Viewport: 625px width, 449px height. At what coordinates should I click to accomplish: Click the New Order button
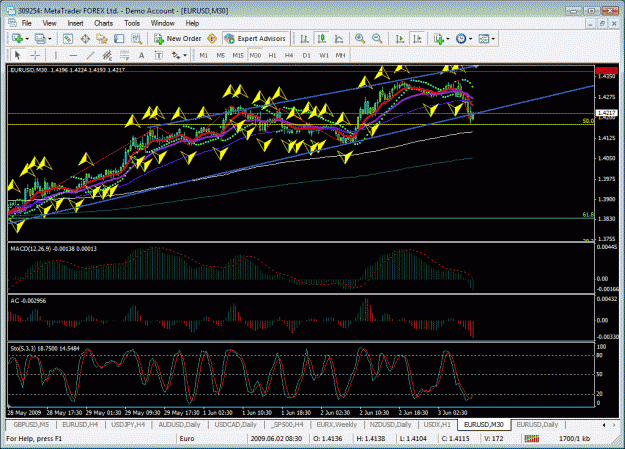pyautogui.click(x=178, y=39)
